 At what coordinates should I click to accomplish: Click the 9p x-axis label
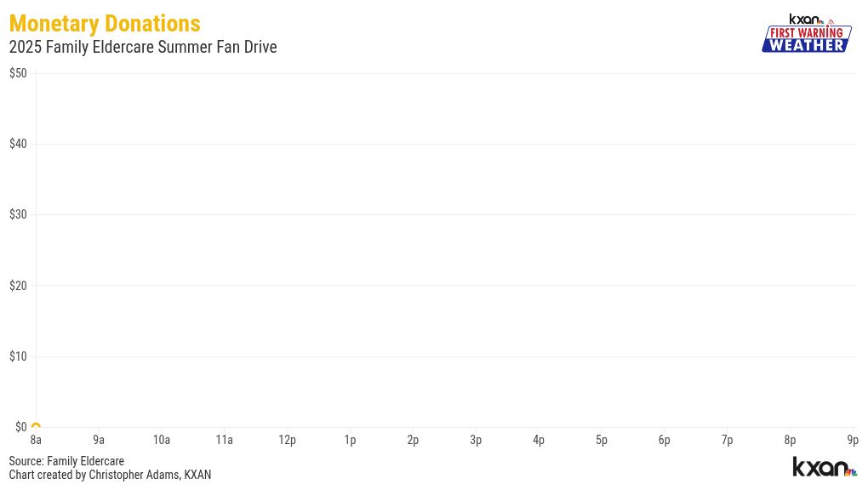point(853,440)
